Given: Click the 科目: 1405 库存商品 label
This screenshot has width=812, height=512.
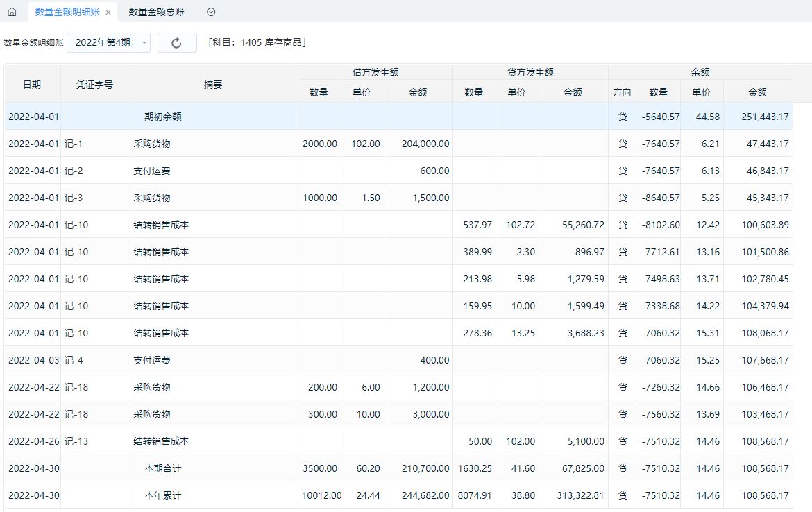Looking at the screenshot, I should click(x=257, y=42).
